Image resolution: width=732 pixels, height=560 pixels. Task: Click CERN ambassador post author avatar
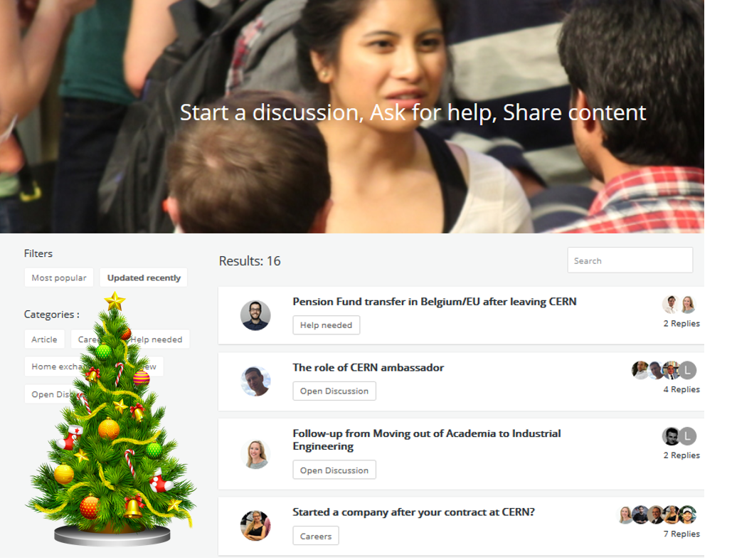[255, 381]
